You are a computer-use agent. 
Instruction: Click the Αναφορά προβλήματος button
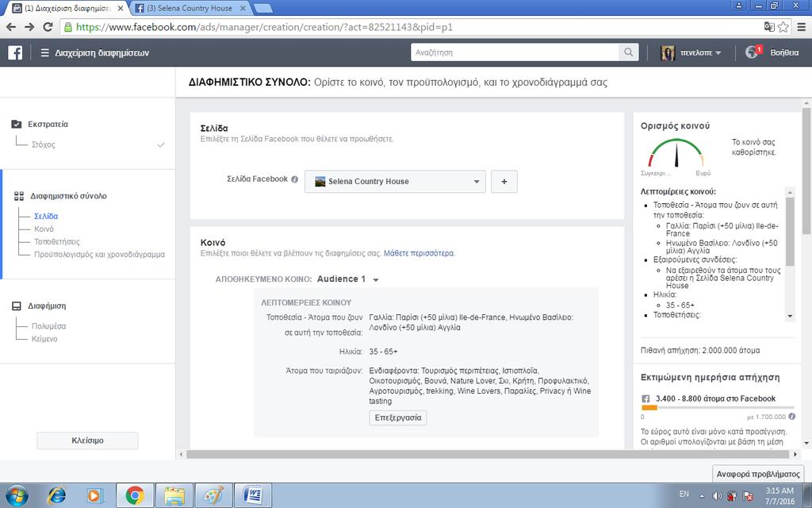point(758,474)
